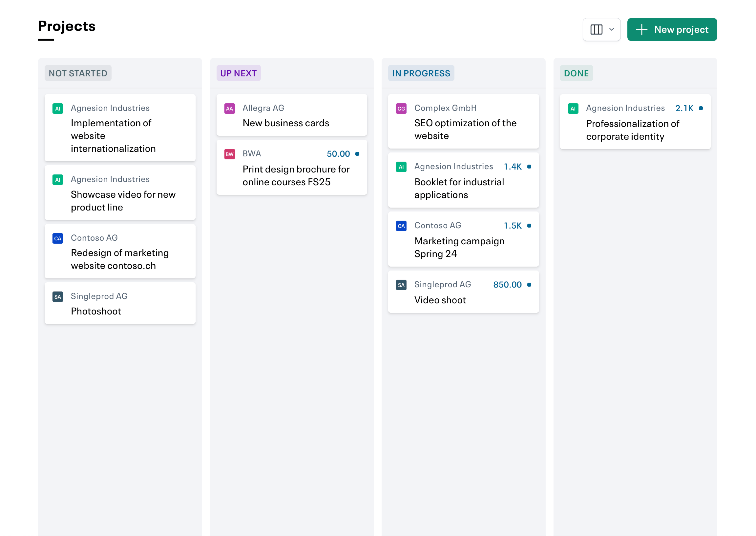The width and height of the screenshot is (756, 536).
Task: Select the NOT STARTED column label
Action: click(78, 73)
